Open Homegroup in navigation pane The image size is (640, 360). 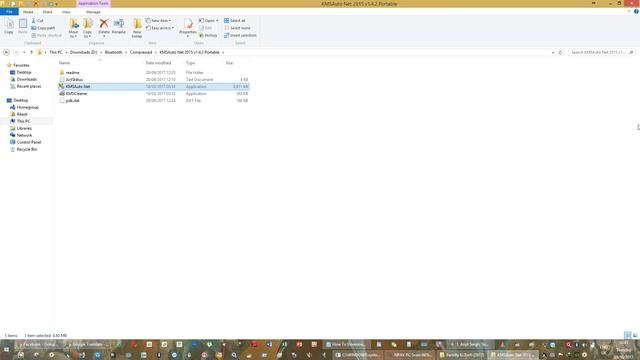click(x=27, y=107)
